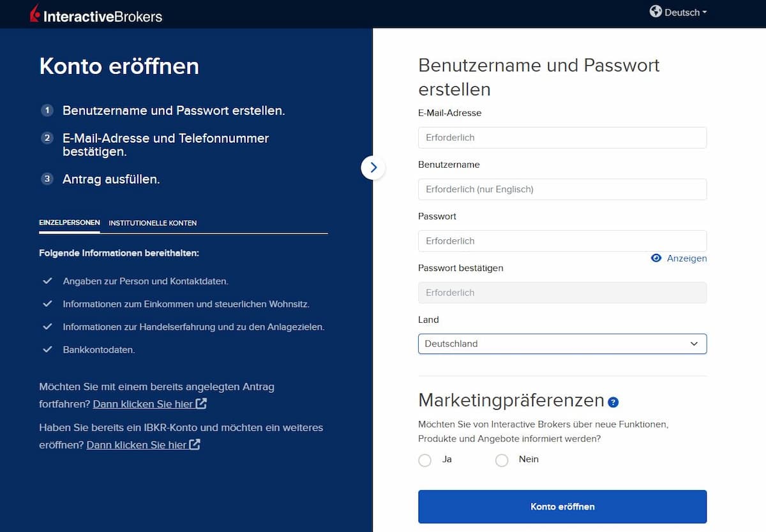Viewport: 766px width, 532px height.
Task: Click the Interactive Brokers logo
Action: [96, 13]
